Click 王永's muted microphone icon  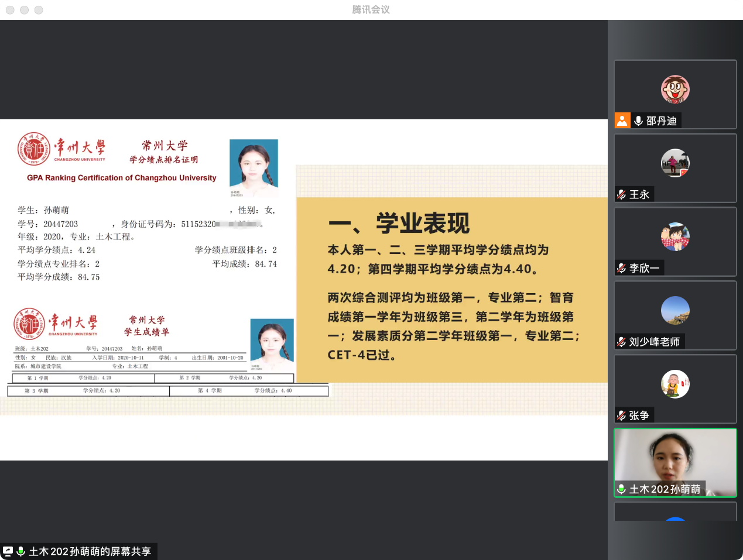pyautogui.click(x=622, y=194)
